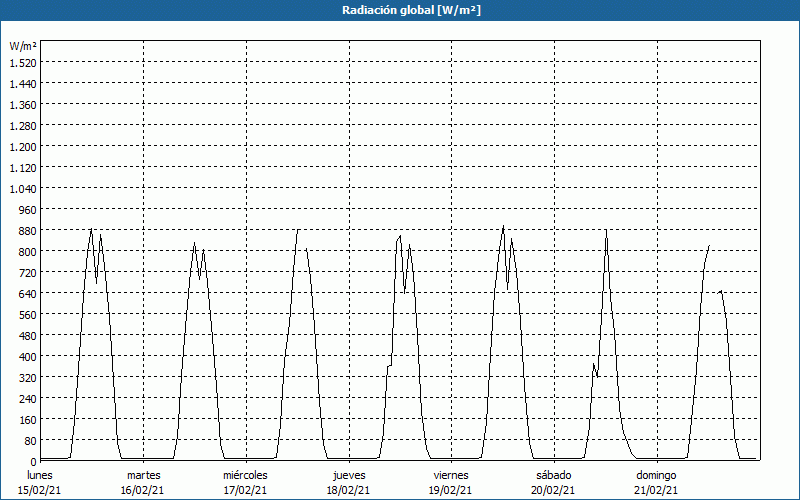Click the date '16/02/21'
Image resolution: width=800 pixels, height=500 pixels.
[142, 490]
